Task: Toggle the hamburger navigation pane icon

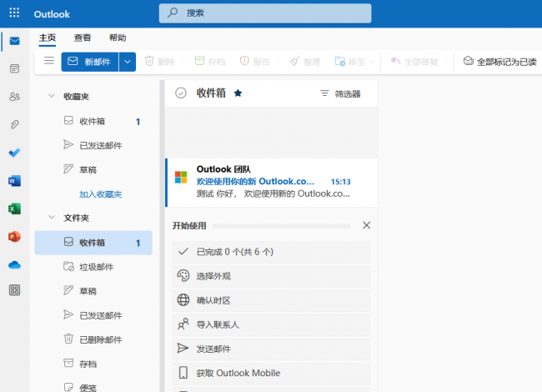Action: [x=49, y=61]
